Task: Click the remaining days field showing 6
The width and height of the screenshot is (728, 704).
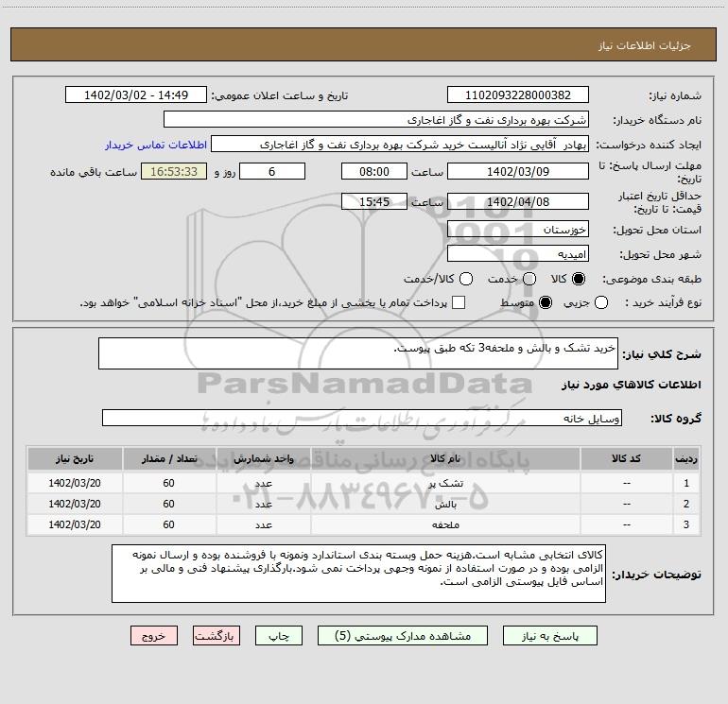Action: pos(272,171)
